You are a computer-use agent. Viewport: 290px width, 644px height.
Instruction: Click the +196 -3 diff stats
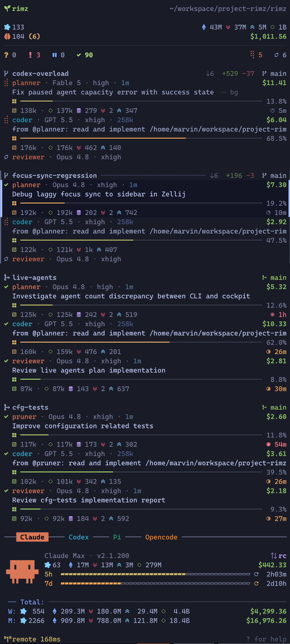tap(240, 176)
